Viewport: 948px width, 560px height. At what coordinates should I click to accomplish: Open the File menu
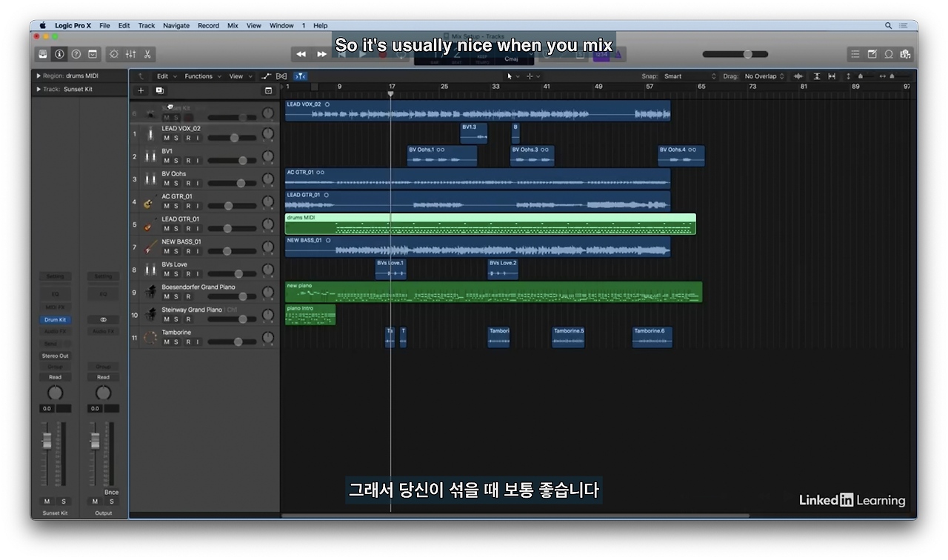click(104, 25)
